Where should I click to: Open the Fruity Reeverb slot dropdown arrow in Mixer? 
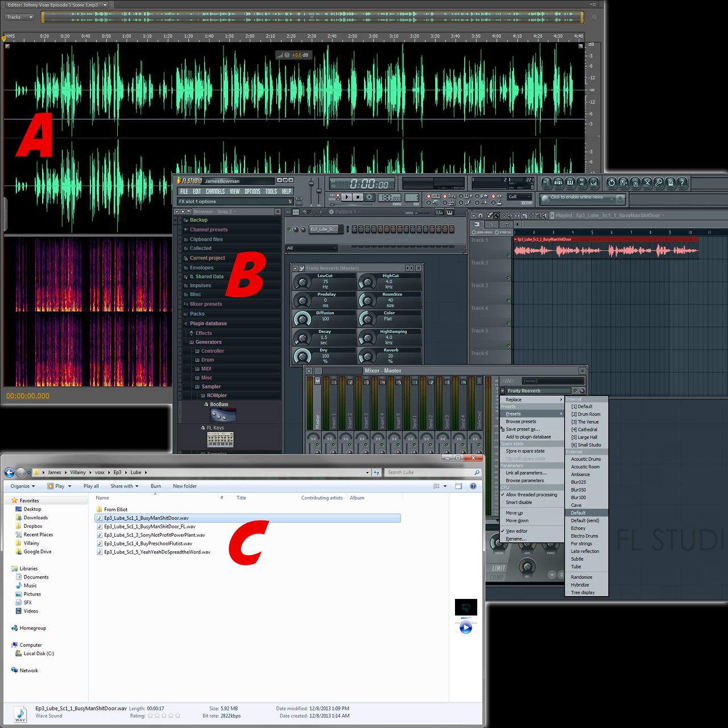click(x=503, y=391)
